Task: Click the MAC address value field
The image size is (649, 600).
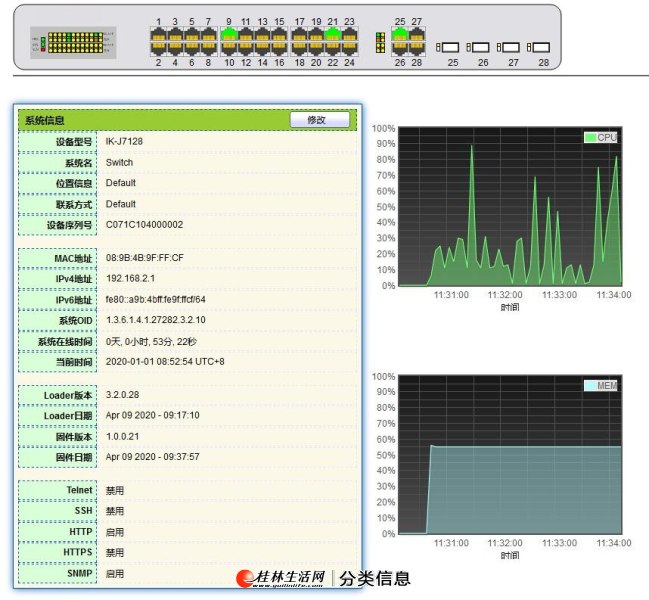Action: [x=145, y=257]
